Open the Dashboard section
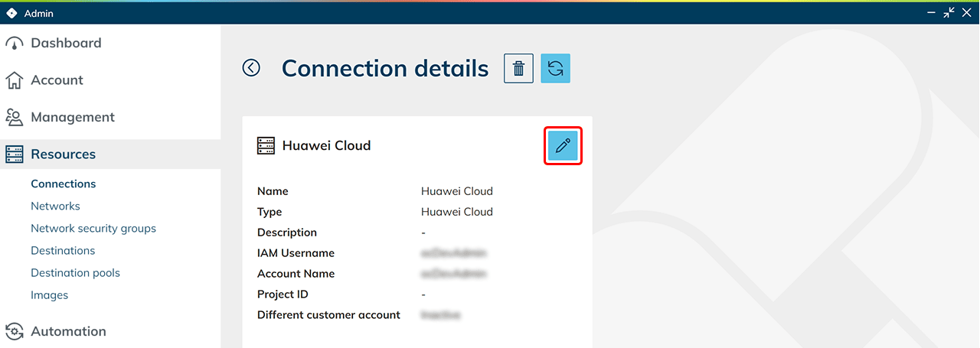Screen dimensions: 980x348 (x=66, y=44)
